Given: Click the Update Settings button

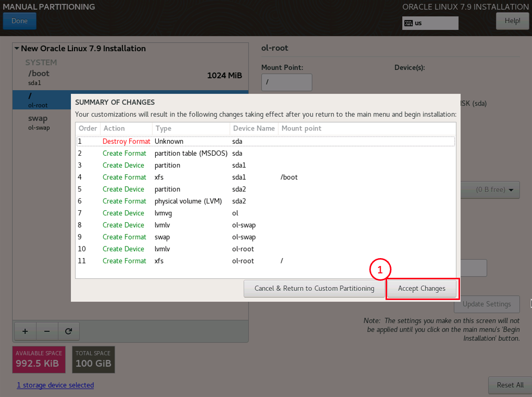Looking at the screenshot, I should click(x=487, y=304).
